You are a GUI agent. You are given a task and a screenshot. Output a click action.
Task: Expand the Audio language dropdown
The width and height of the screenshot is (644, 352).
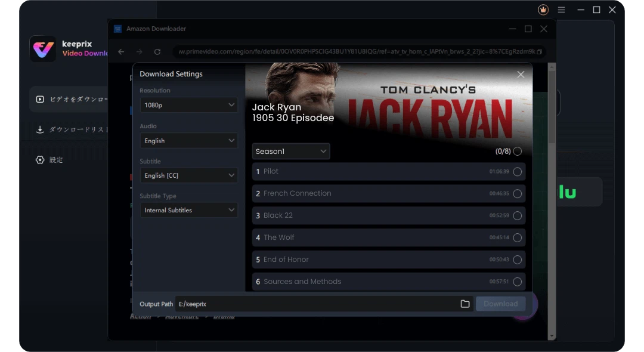(188, 141)
